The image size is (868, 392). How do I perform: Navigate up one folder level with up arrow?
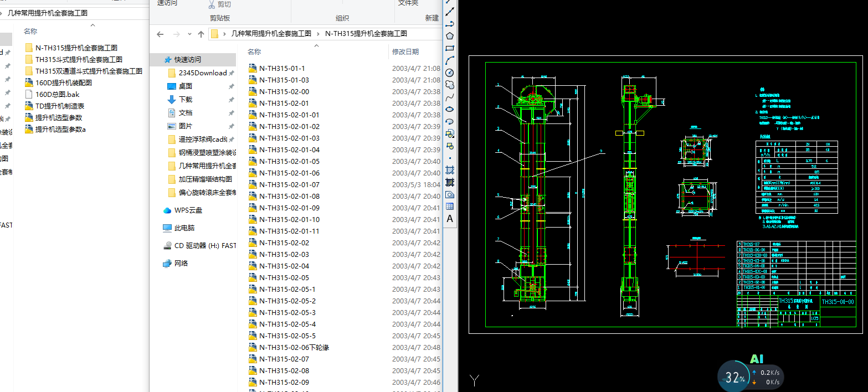pyautogui.click(x=201, y=34)
